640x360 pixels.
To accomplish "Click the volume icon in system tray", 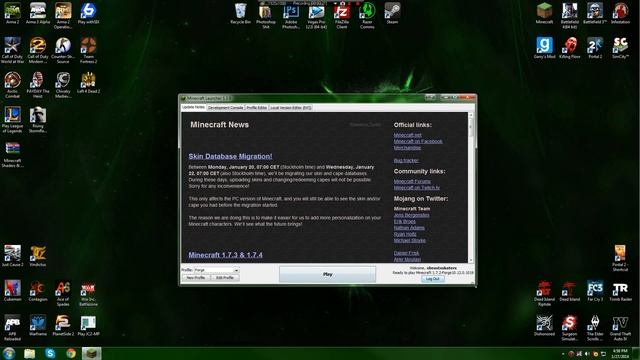I will (x=587, y=354).
